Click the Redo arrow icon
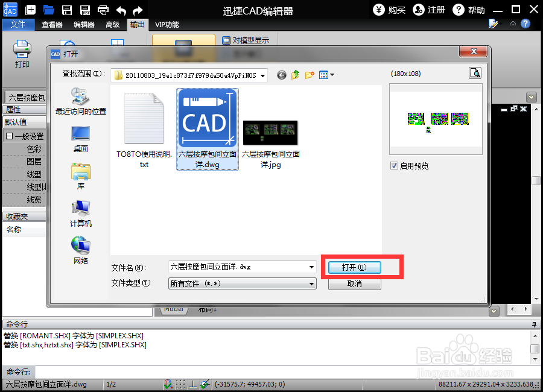Viewport: 543px width, 392px height. coord(138,10)
